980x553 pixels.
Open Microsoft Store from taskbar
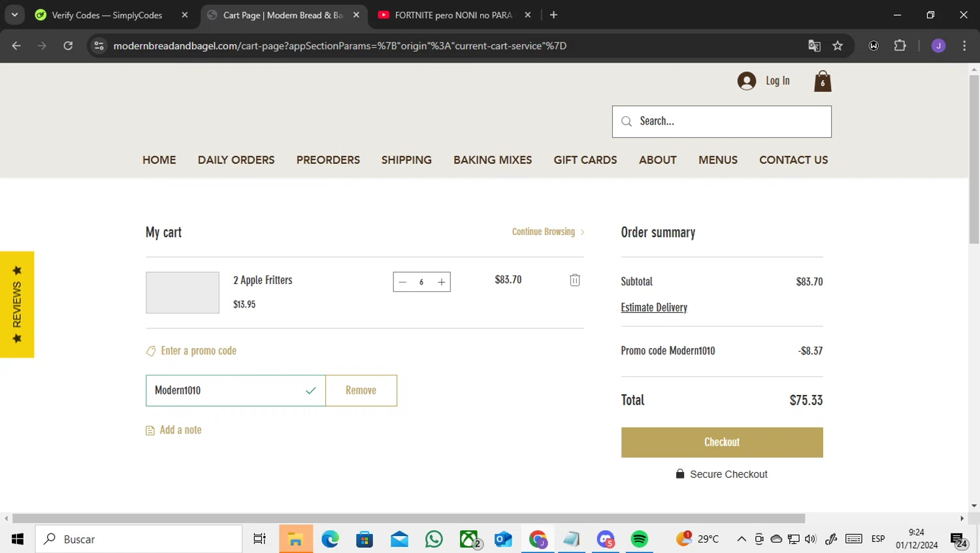click(x=365, y=539)
